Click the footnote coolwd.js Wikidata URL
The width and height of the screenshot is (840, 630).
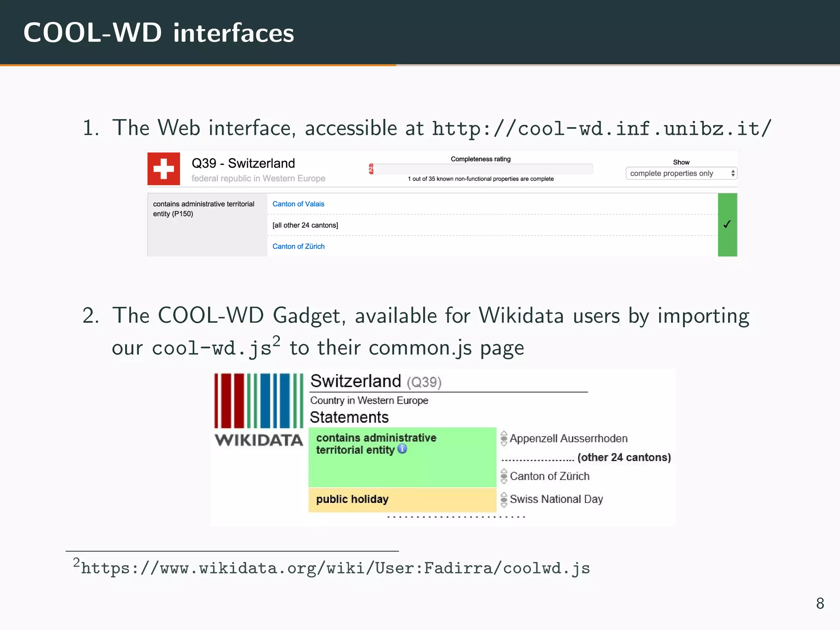pyautogui.click(x=336, y=568)
